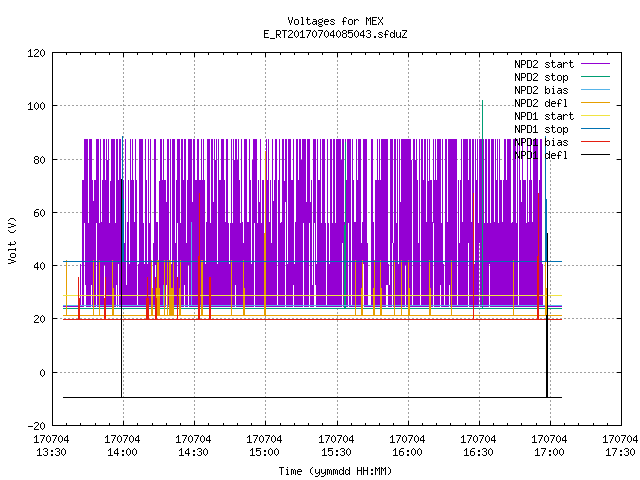This screenshot has height=480, width=640.
Task: Click the y-axis tick label 80
Action: coord(39,160)
